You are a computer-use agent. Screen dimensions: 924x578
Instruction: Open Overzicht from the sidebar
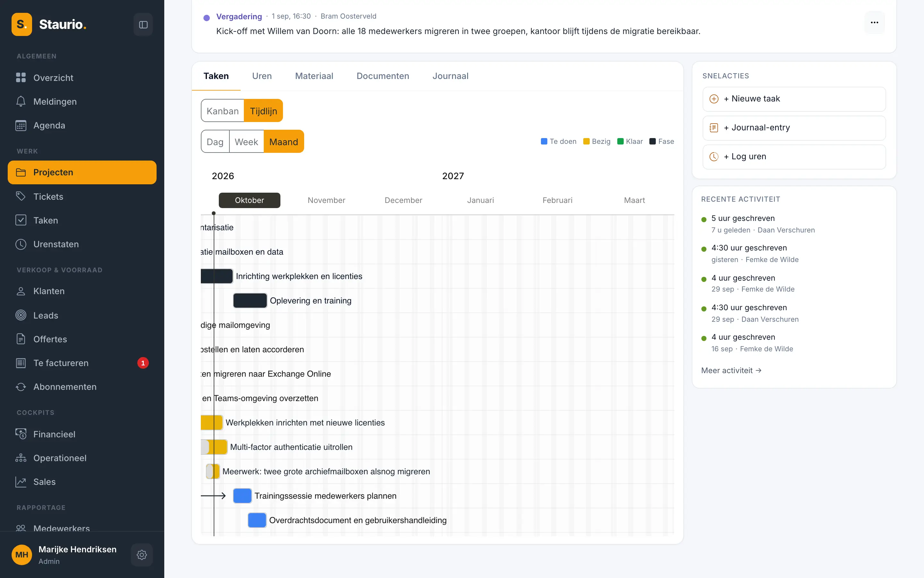82,78
